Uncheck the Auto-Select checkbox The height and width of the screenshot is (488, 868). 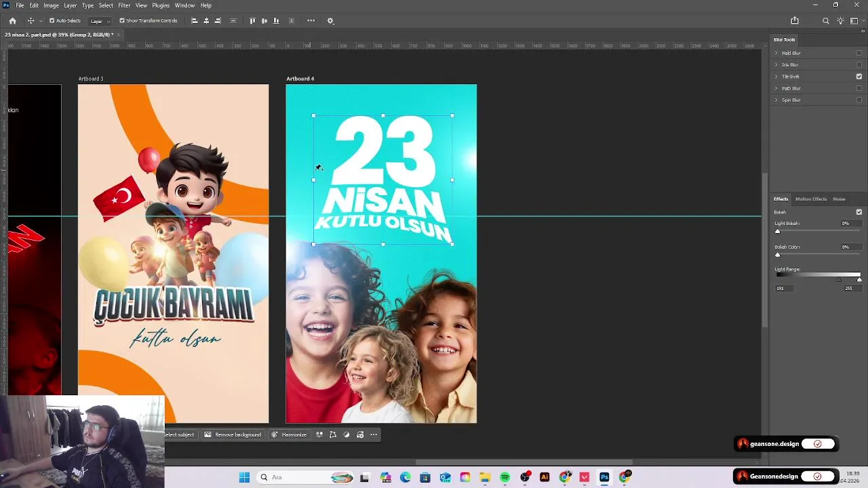click(x=52, y=21)
